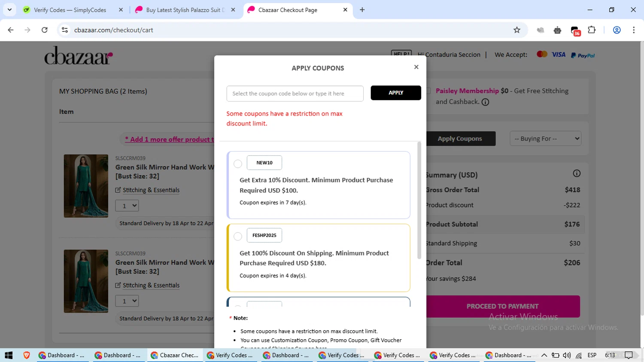Click the coupon code input field
Screen dimensions: 644x362
[295, 94]
